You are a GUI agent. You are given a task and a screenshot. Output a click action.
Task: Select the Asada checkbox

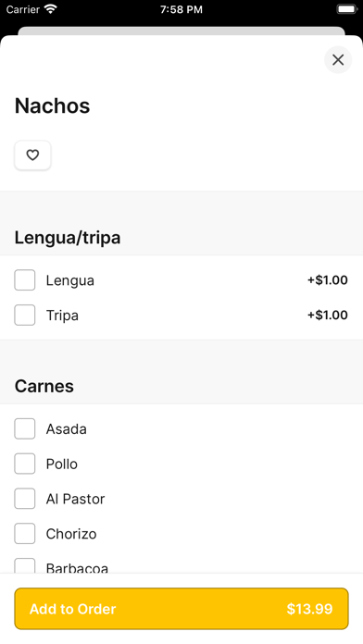pos(25,428)
